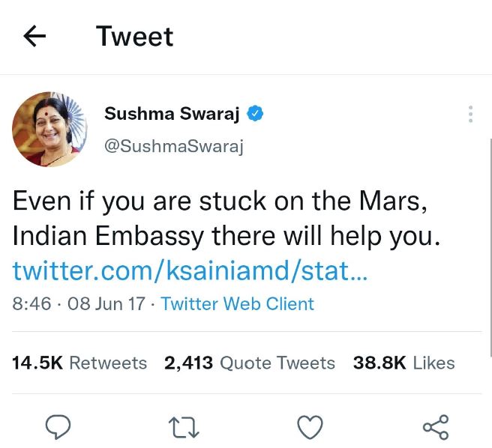Click the display name Sushma Swaraj
492x448 pixels.
coord(172,114)
